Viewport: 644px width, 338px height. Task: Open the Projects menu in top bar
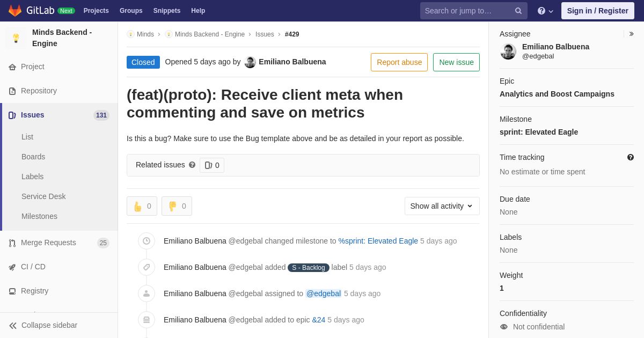point(96,11)
